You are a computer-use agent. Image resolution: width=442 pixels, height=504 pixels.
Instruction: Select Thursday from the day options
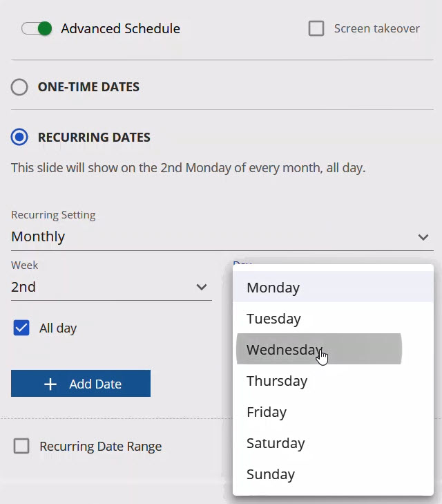point(277,381)
